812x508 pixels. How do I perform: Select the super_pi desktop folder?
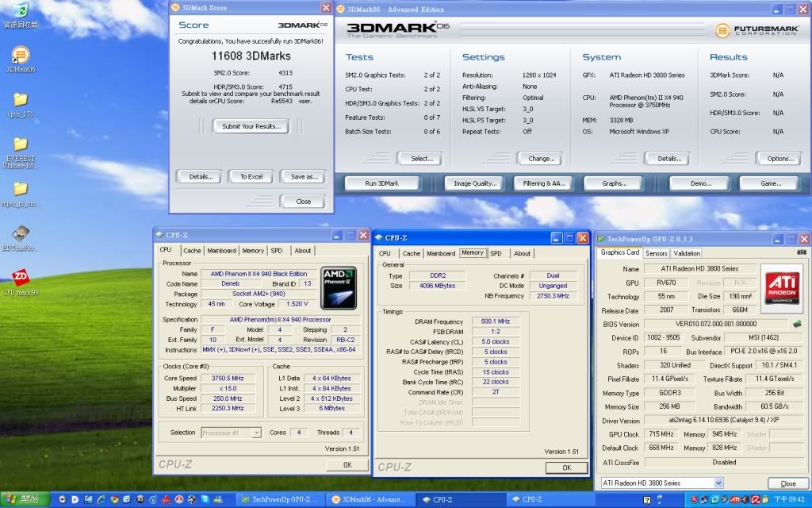pyautogui.click(x=20, y=194)
